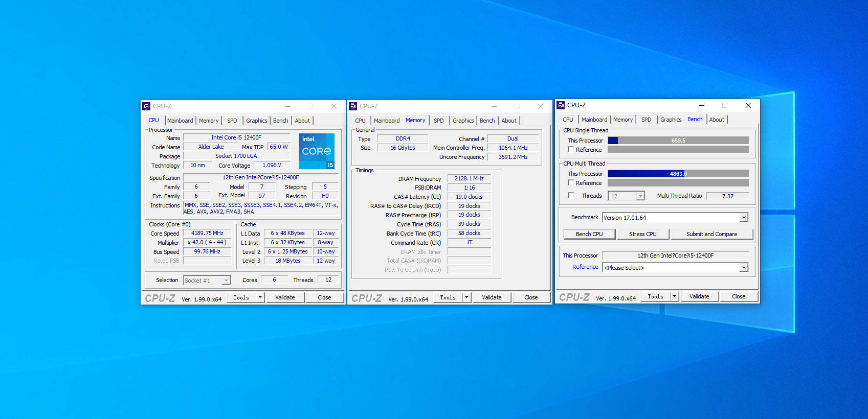Start the benchmark with Bench CPU
Image resolution: width=868 pixels, height=419 pixels.
coord(589,234)
